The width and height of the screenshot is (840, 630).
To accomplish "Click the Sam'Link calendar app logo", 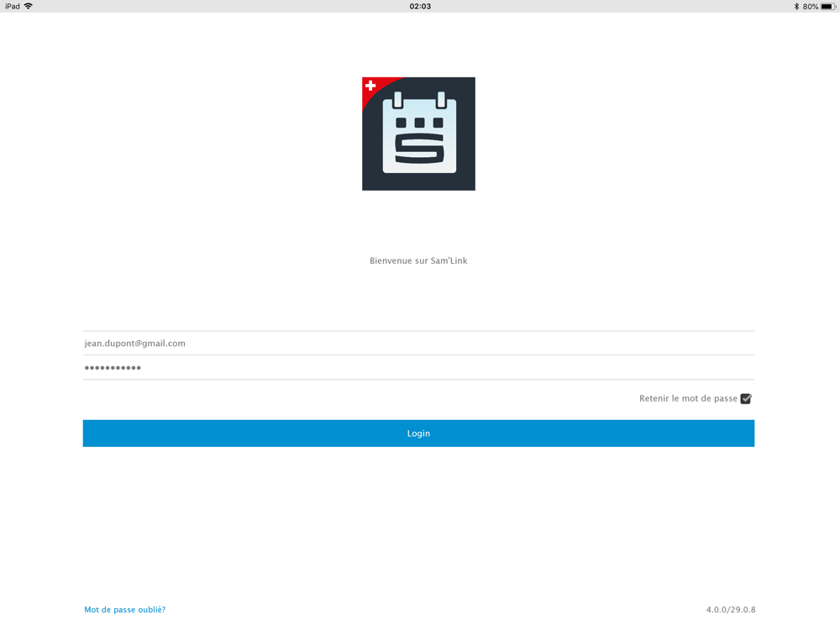I will coord(418,134).
